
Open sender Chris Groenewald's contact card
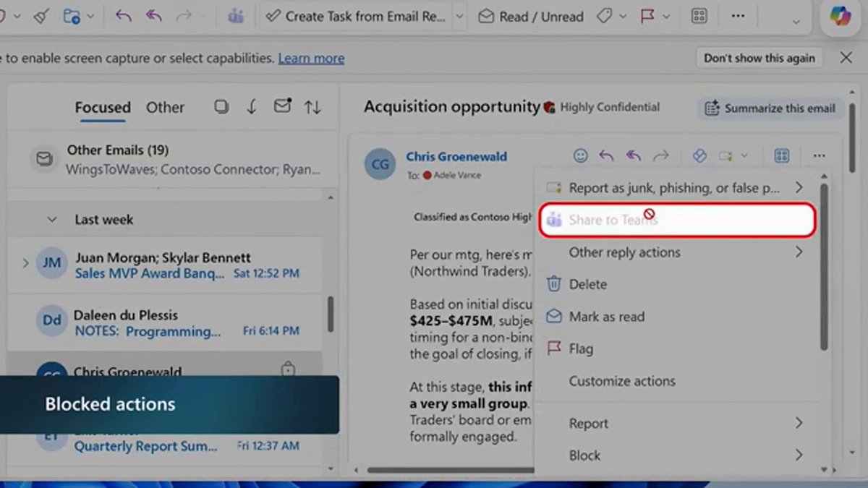[x=456, y=156]
